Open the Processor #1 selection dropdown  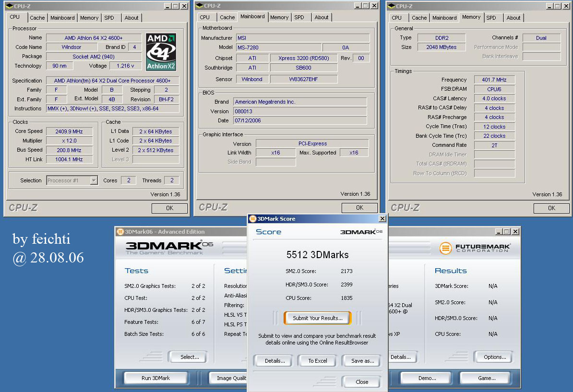[94, 180]
